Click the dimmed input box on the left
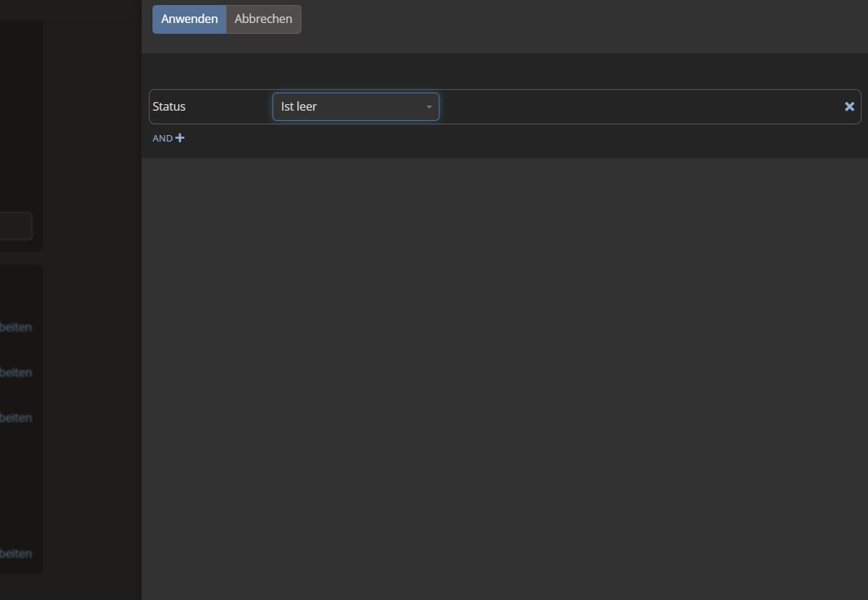The width and height of the screenshot is (868, 600). pos(14,226)
